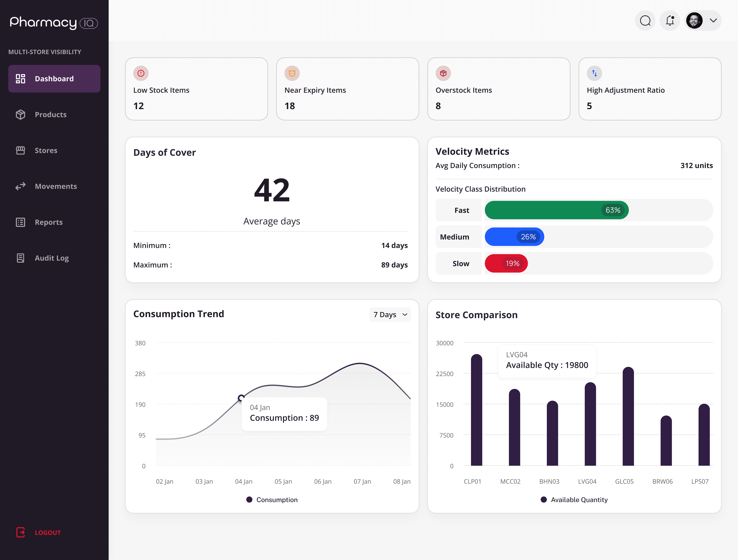Navigate to Movements
The height and width of the screenshot is (560, 738).
(56, 186)
